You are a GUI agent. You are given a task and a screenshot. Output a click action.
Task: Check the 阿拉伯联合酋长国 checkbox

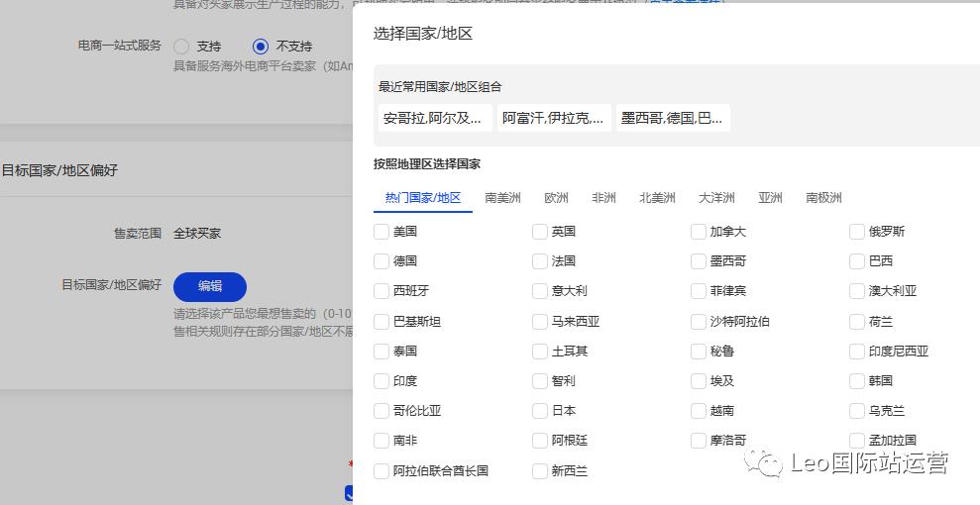coord(381,470)
